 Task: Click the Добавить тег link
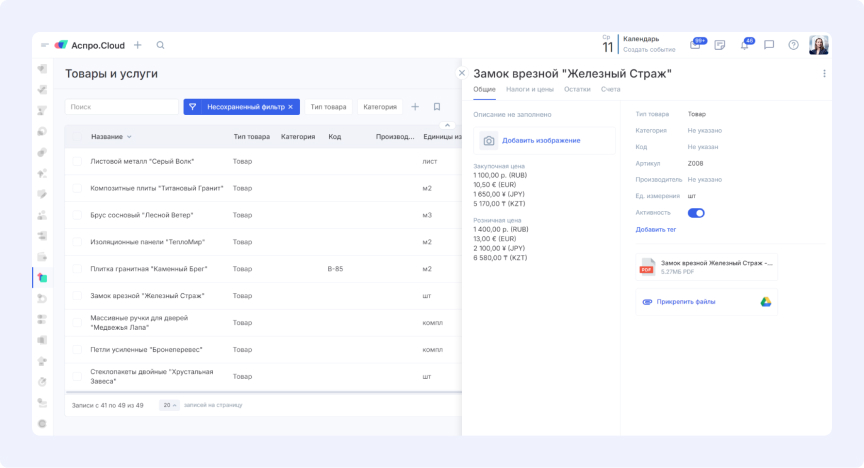click(x=656, y=230)
